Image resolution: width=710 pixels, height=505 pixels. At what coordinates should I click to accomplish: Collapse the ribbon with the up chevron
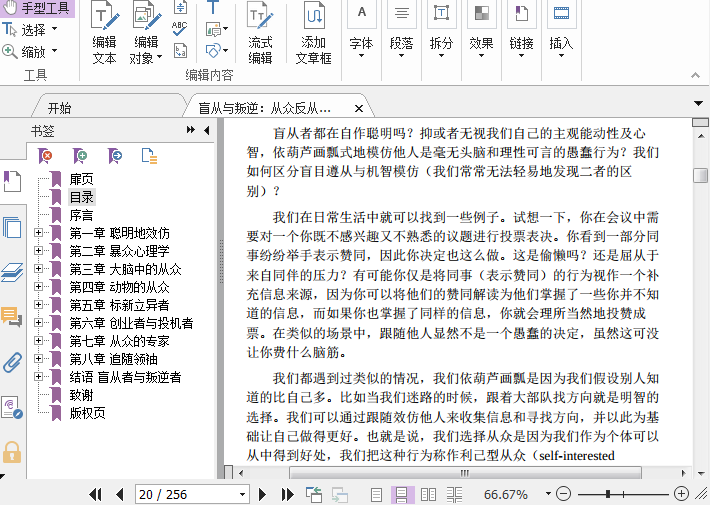coord(695,75)
